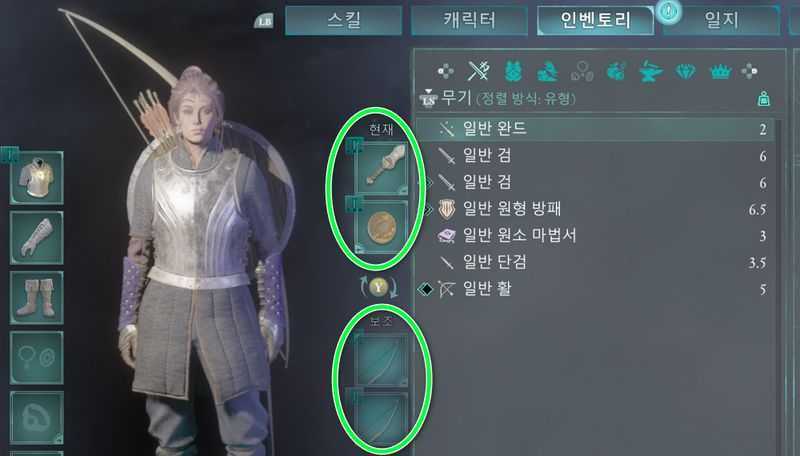The width and height of the screenshot is (800, 456).
Task: Open the gem diamond category icon
Action: click(x=685, y=72)
